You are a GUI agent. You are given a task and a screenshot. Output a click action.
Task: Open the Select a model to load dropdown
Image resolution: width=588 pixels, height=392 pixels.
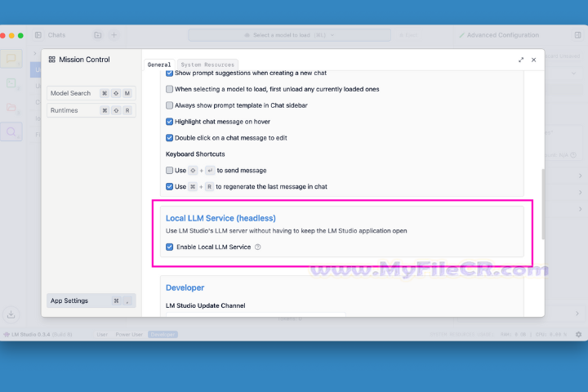289,35
